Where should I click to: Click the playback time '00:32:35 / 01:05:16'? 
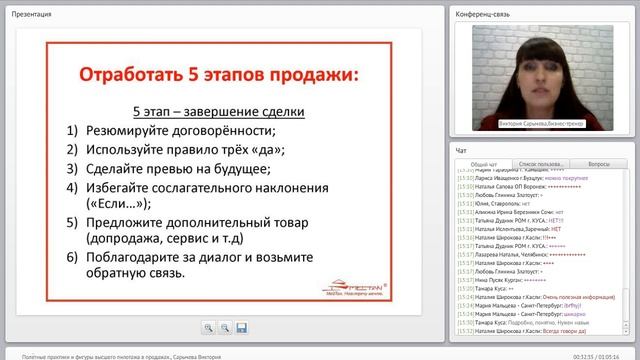[596, 357]
